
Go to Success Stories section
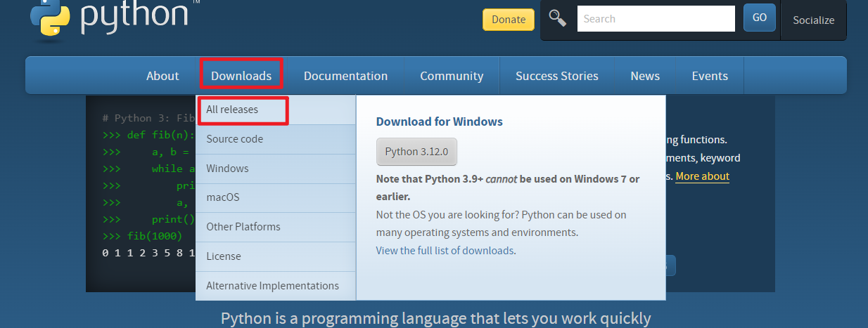556,76
